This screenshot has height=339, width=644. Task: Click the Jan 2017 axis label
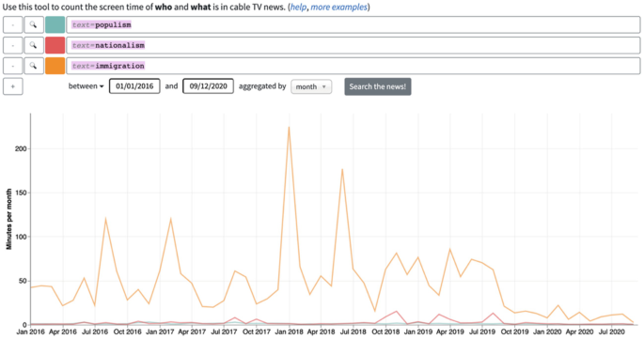point(160,331)
